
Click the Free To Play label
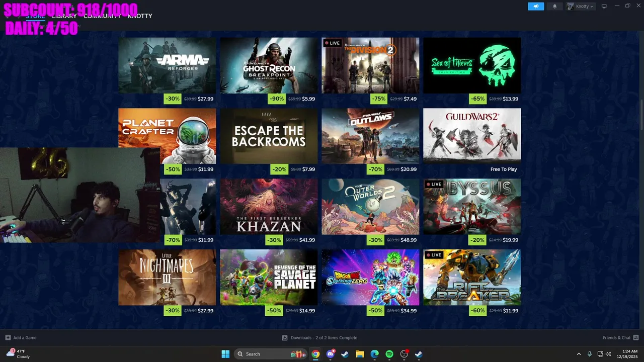(x=504, y=169)
